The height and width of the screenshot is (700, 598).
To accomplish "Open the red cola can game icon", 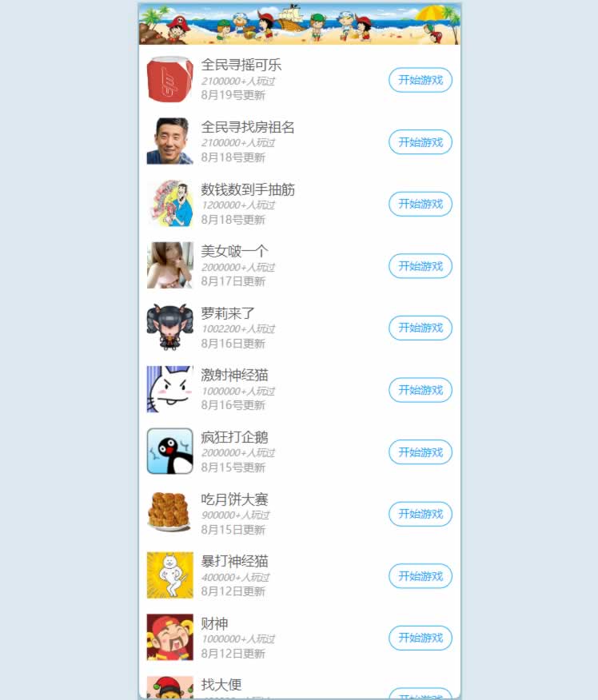I will [x=169, y=79].
